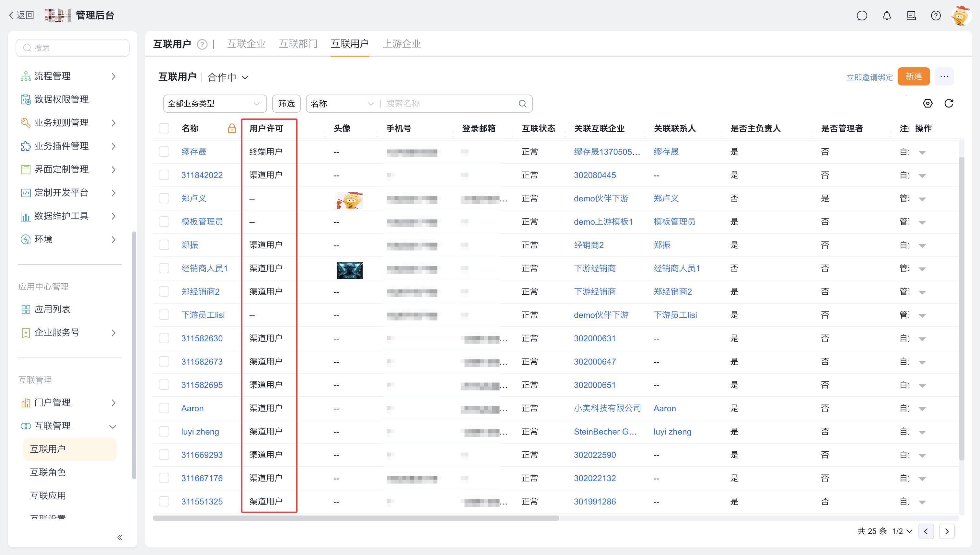Image resolution: width=980 pixels, height=555 pixels.
Task: Click the 立即邀请绑定 link
Action: (x=869, y=77)
